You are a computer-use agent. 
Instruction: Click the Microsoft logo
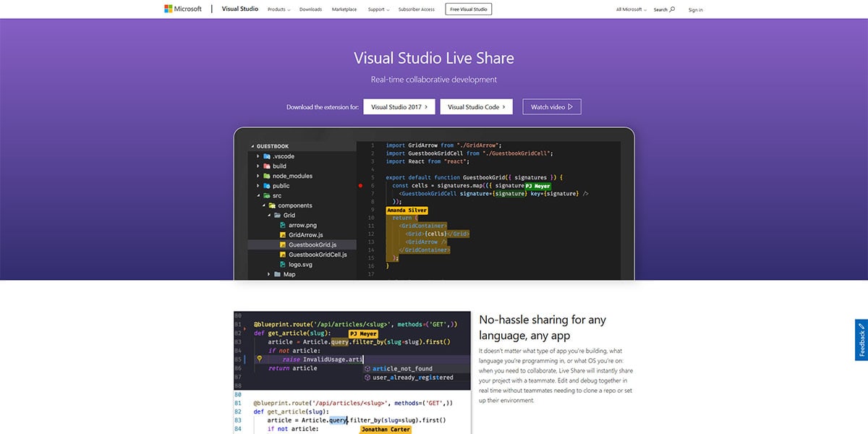[184, 9]
